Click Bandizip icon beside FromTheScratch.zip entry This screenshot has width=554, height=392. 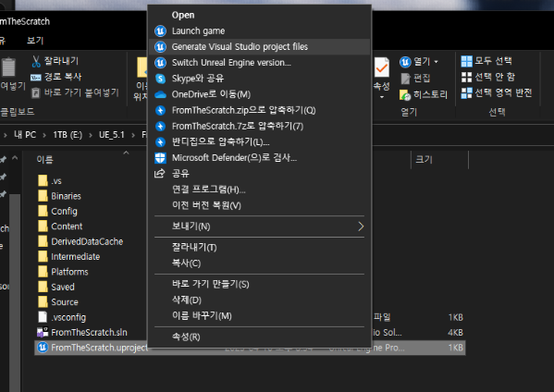coord(160,110)
